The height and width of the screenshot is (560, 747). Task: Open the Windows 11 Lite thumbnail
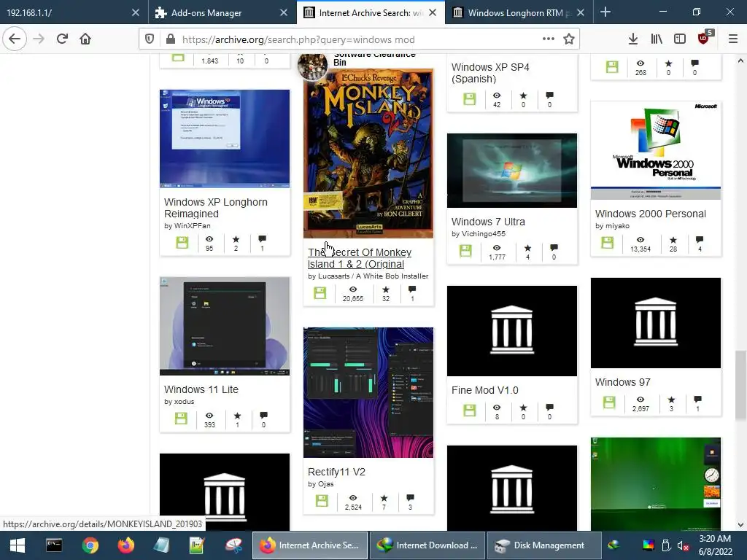pos(225,326)
